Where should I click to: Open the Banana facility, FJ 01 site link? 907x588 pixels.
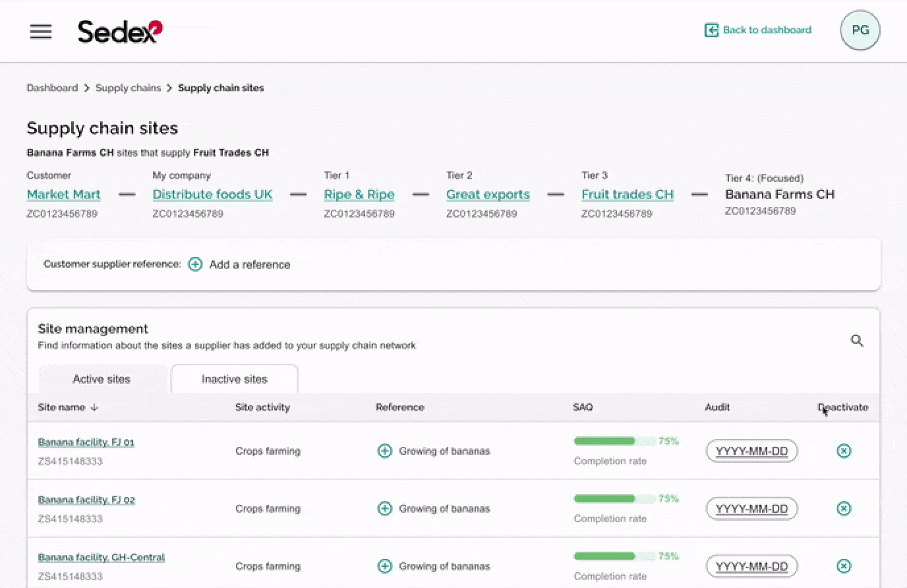pyautogui.click(x=86, y=442)
